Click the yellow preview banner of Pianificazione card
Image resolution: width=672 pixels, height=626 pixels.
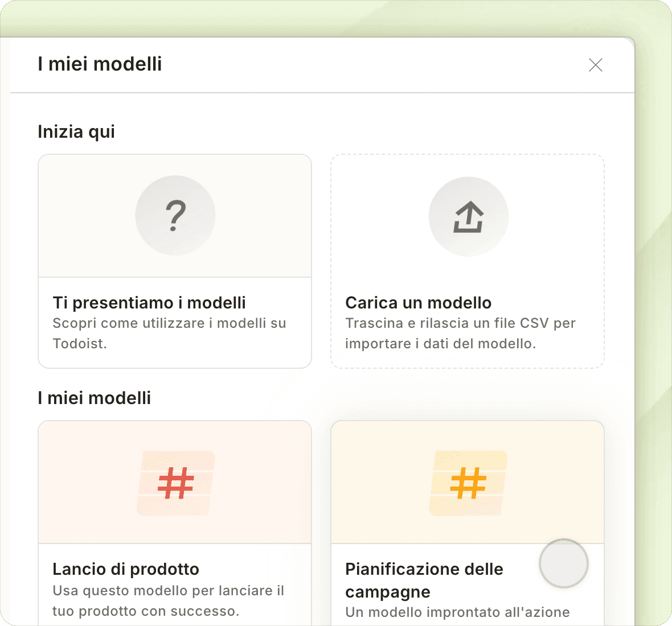coord(547,484)
